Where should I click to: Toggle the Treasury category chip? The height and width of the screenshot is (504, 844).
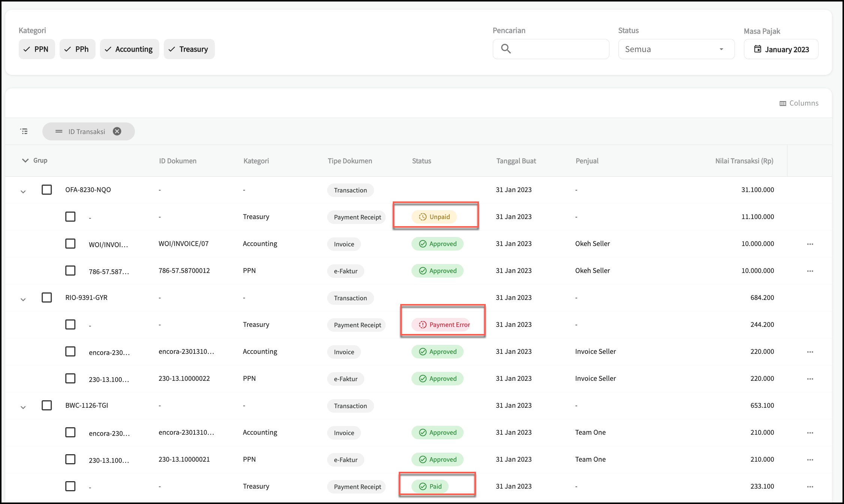click(189, 49)
